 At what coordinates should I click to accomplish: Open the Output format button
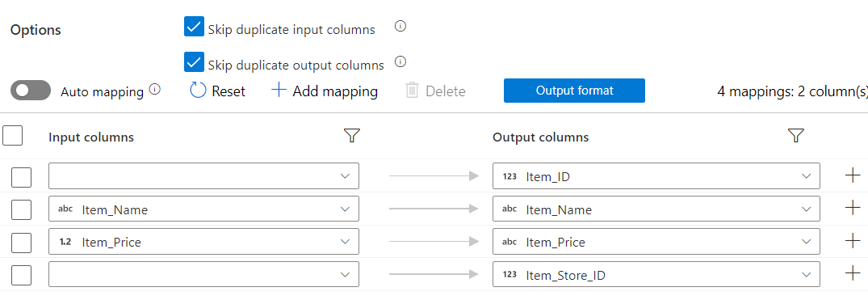(x=574, y=91)
